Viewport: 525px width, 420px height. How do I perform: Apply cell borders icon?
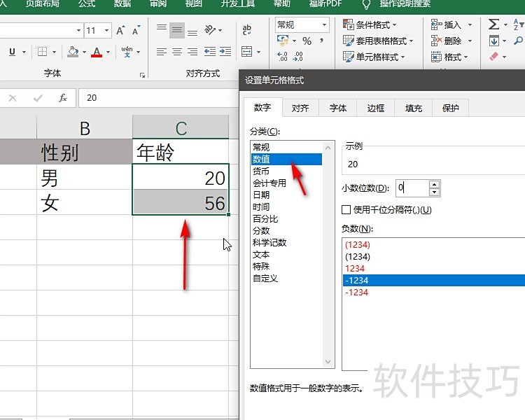click(x=42, y=52)
